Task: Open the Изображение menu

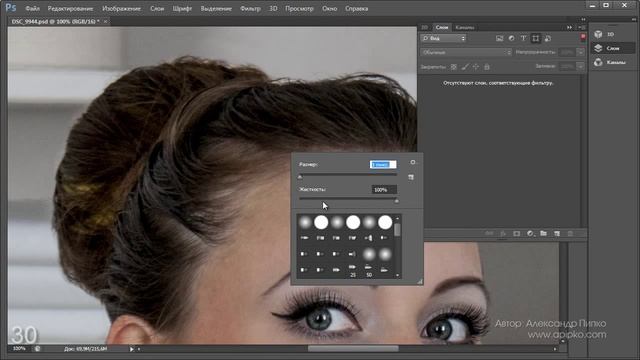Action: tap(121, 9)
